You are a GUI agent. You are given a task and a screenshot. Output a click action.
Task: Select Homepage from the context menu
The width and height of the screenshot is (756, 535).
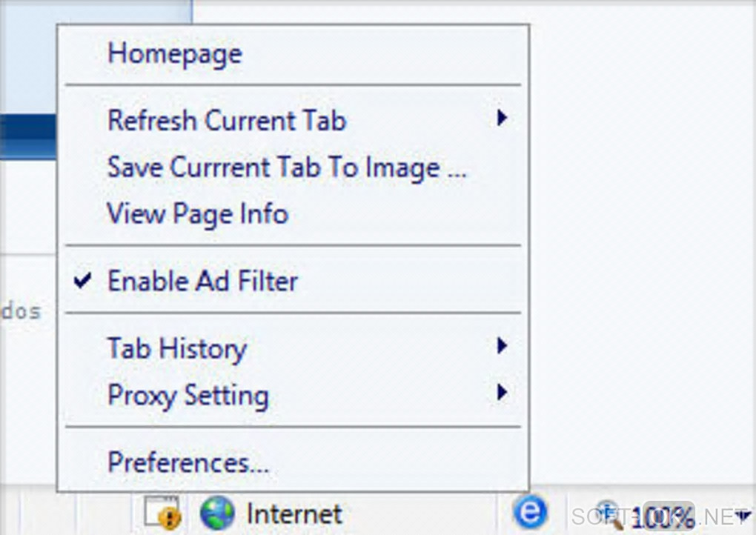point(175,53)
